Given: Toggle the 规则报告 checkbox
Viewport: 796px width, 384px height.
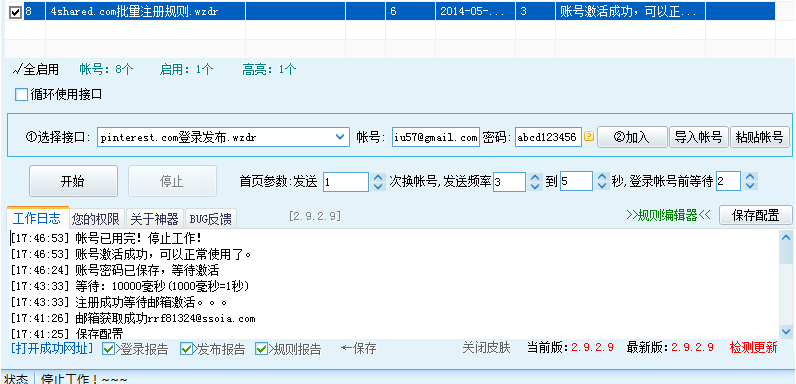Looking at the screenshot, I should tap(261, 349).
